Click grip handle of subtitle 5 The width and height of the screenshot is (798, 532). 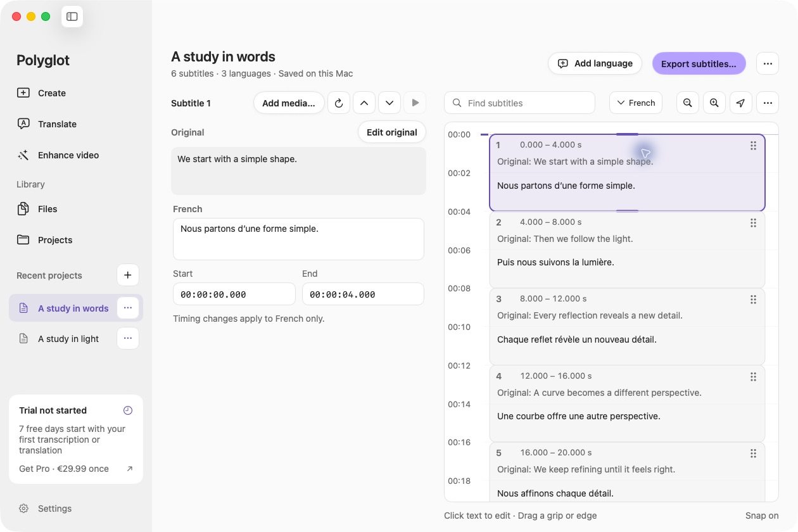(753, 453)
